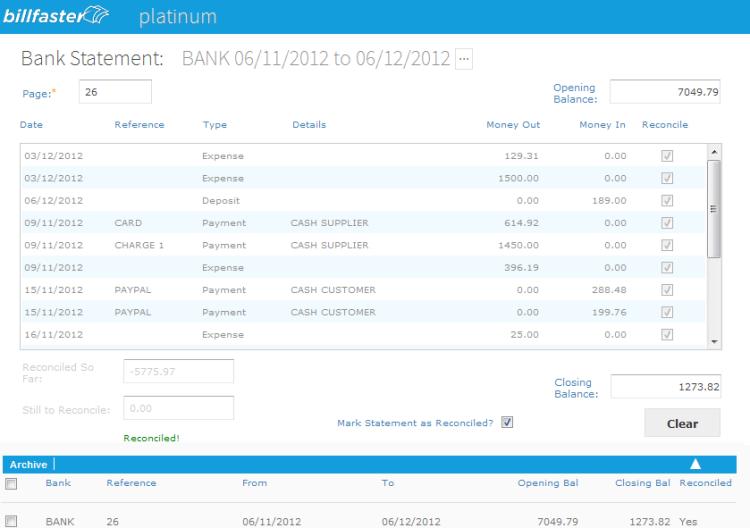Collapse the Archive panel with white triangle
This screenshot has height=528, width=750.
695,464
